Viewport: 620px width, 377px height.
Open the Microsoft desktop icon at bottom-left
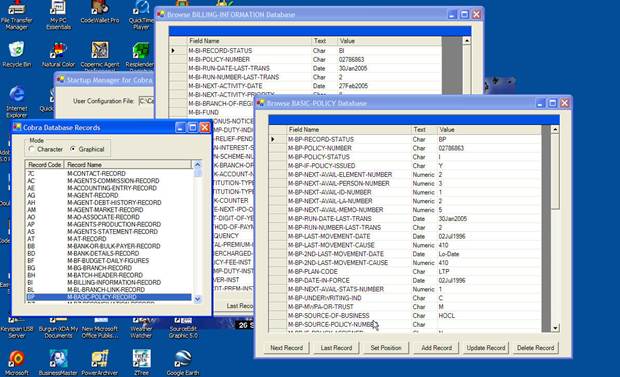pos(17,362)
